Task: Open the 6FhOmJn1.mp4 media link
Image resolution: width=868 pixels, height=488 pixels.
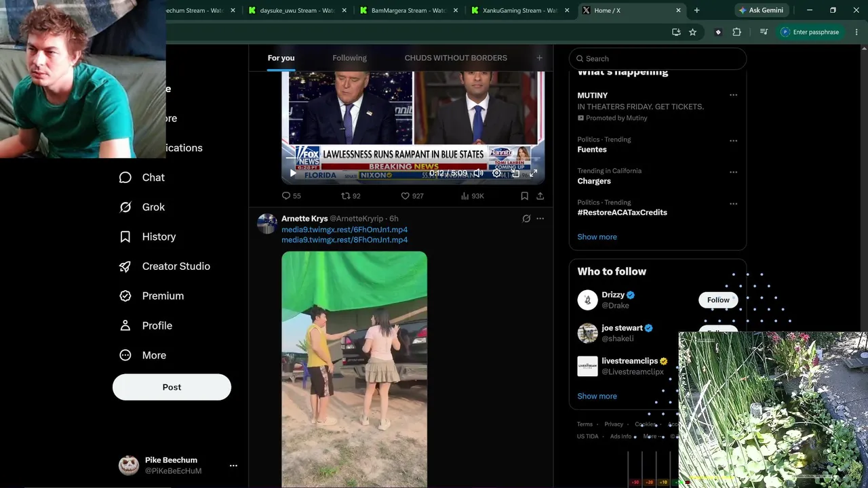Action: (x=344, y=230)
